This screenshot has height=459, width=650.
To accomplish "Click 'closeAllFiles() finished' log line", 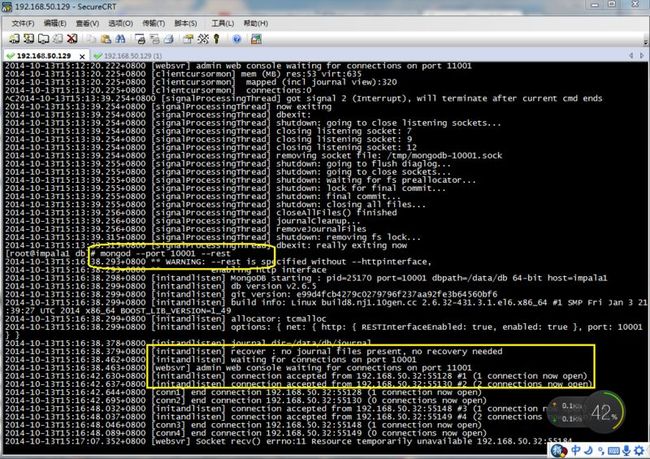I will point(337,213).
